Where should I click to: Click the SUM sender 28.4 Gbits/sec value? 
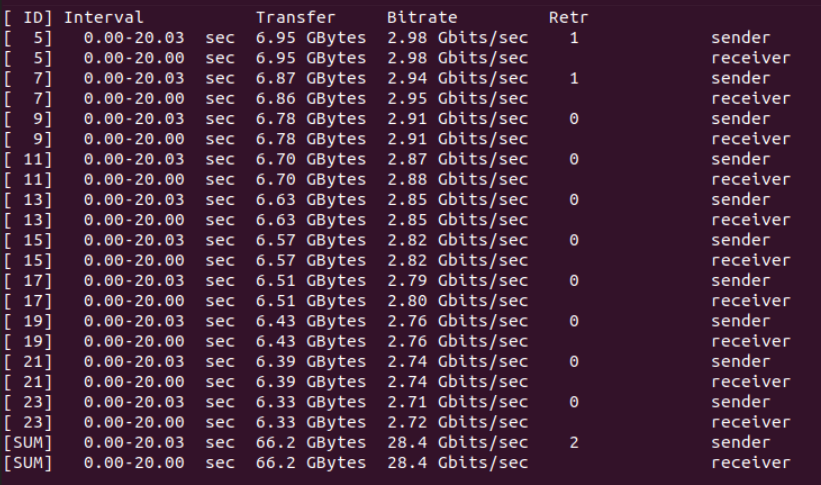pos(458,443)
